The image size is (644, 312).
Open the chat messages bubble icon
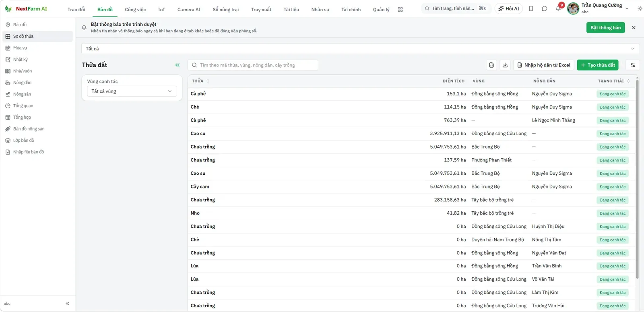pyautogui.click(x=545, y=8)
